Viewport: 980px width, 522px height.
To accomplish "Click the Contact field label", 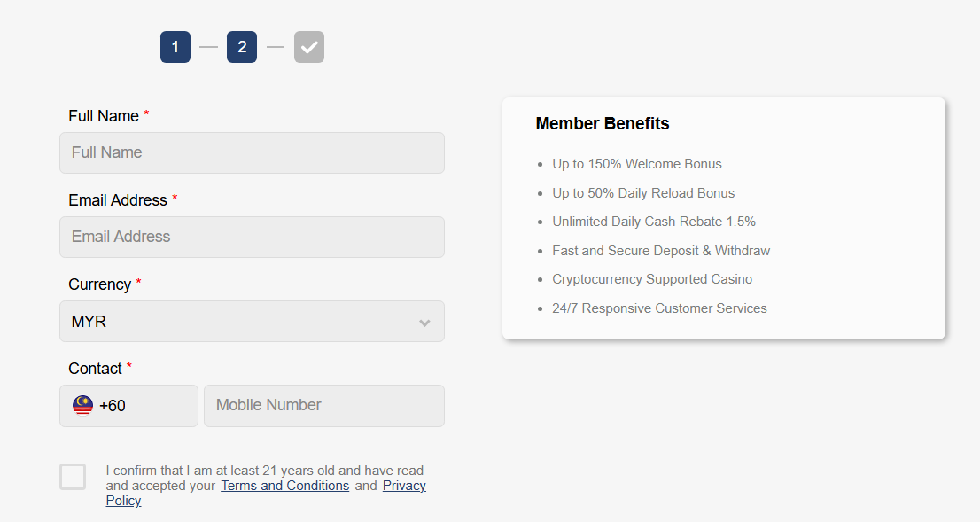I will click(x=95, y=369).
